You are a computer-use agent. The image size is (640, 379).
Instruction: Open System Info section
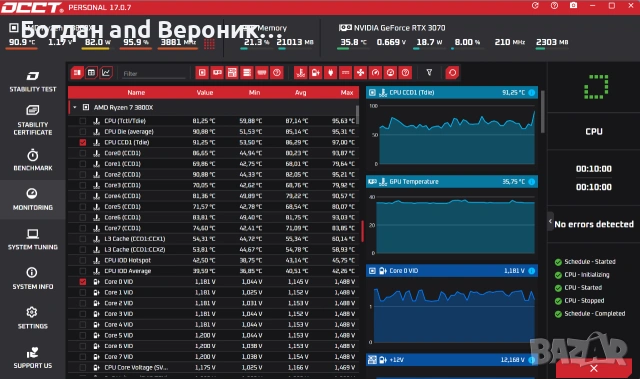point(33,279)
